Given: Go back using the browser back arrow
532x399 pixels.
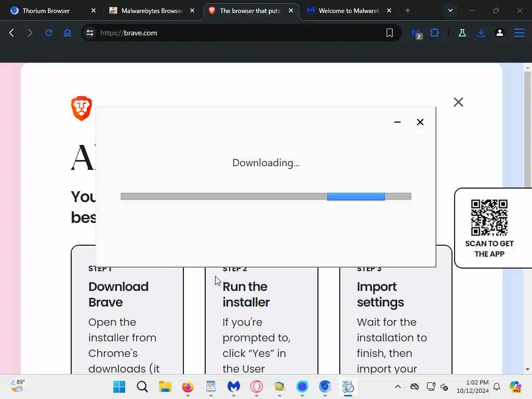Looking at the screenshot, I should (x=11, y=33).
